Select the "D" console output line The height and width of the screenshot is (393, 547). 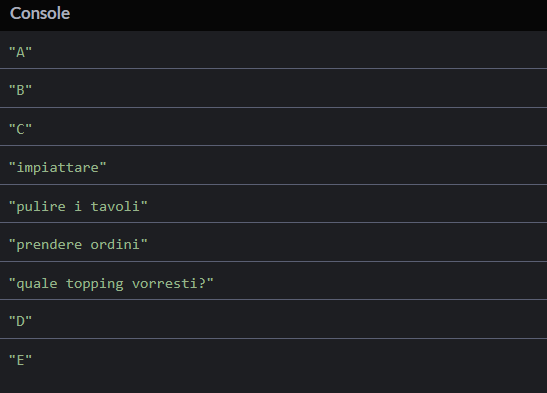click(274, 319)
